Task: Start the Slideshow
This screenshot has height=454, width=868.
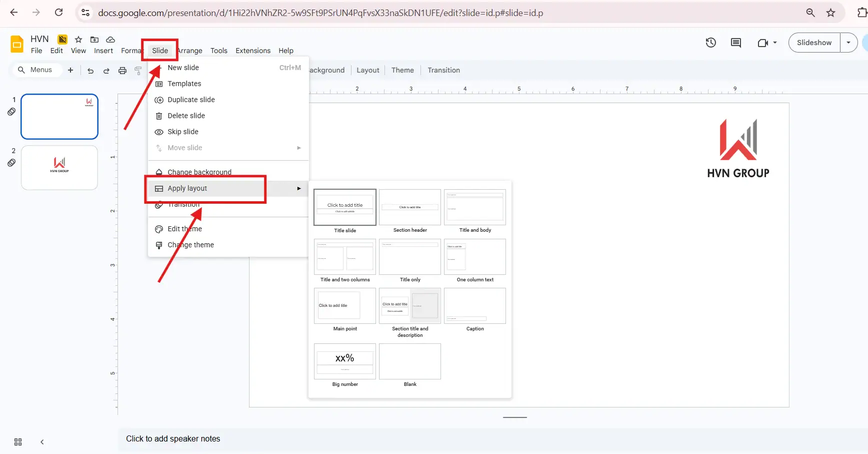Action: [813, 43]
